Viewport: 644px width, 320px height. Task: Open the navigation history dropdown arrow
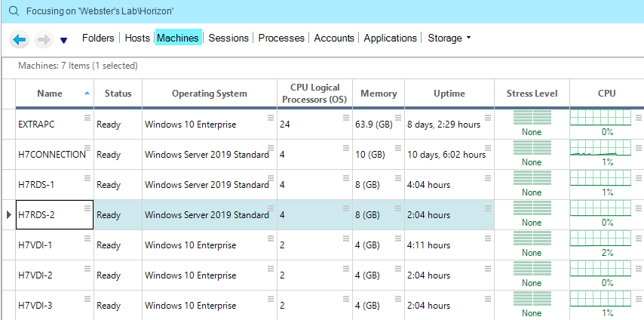tap(63, 41)
